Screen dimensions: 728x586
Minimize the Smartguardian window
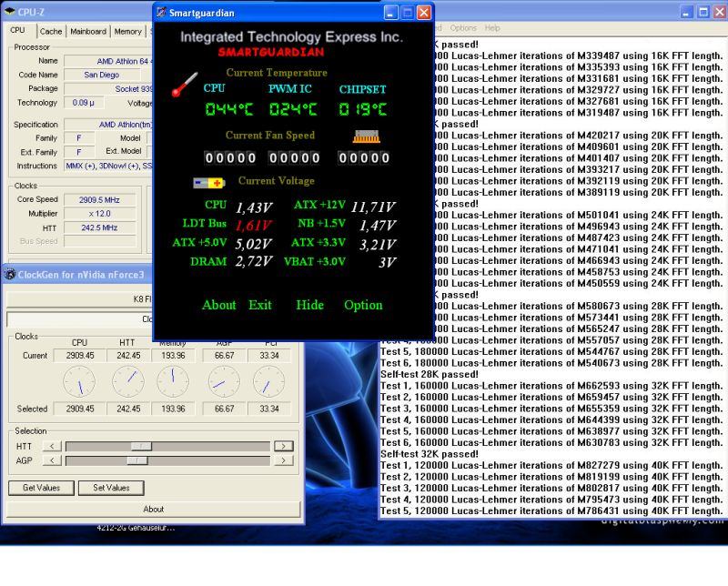tap(391, 13)
